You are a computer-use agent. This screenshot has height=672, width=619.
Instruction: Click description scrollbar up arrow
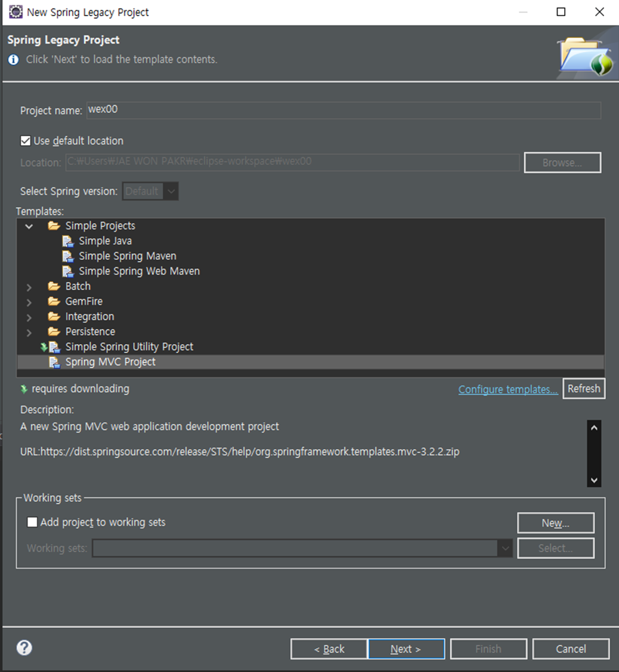pyautogui.click(x=594, y=428)
